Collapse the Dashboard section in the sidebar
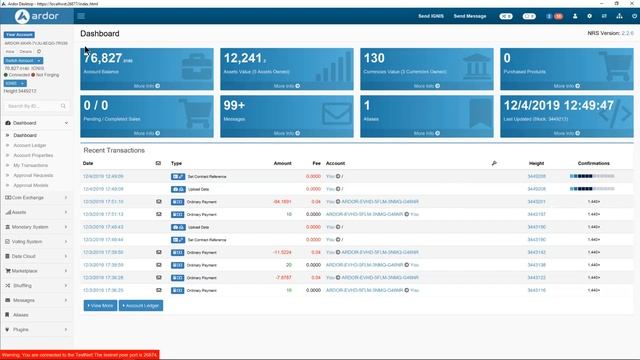Image resolution: width=640 pixels, height=360 pixels. (36, 123)
